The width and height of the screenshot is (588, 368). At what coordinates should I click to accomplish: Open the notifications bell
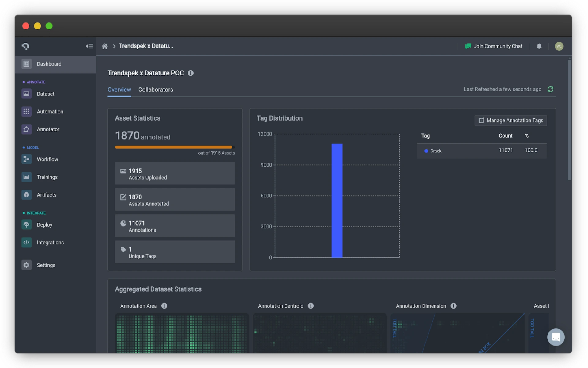pyautogui.click(x=539, y=46)
